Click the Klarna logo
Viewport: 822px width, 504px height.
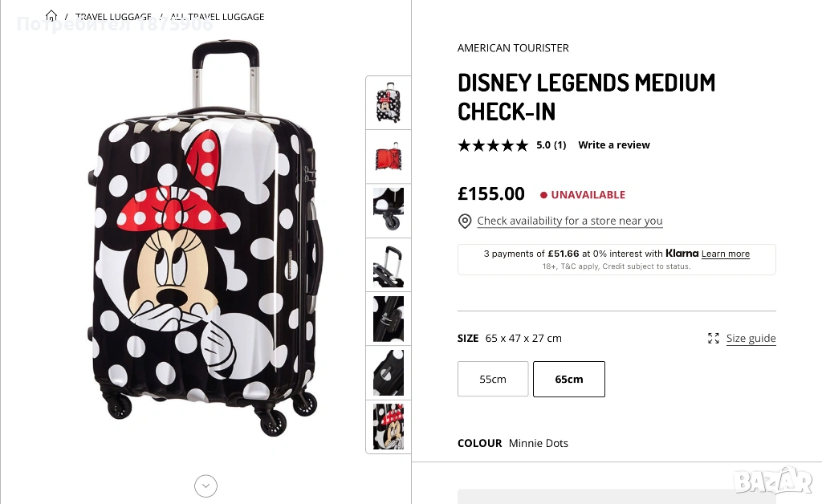[682, 254]
